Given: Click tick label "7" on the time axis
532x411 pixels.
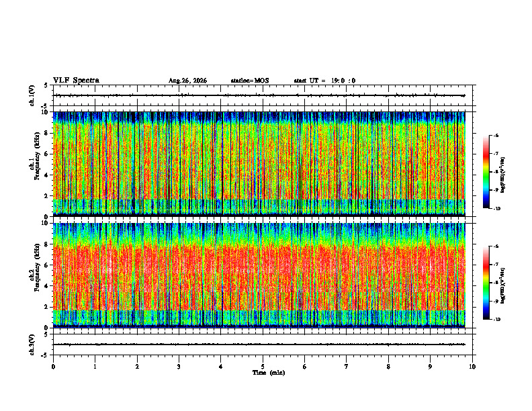Looking at the screenshot, I should pyautogui.click(x=347, y=367).
